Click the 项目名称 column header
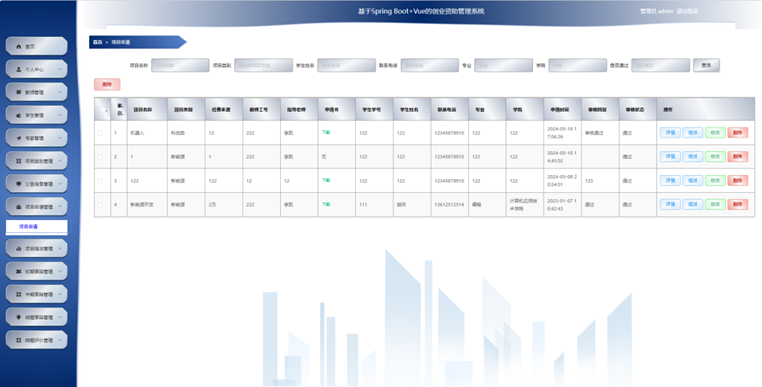The height and width of the screenshot is (387, 762). click(x=147, y=110)
